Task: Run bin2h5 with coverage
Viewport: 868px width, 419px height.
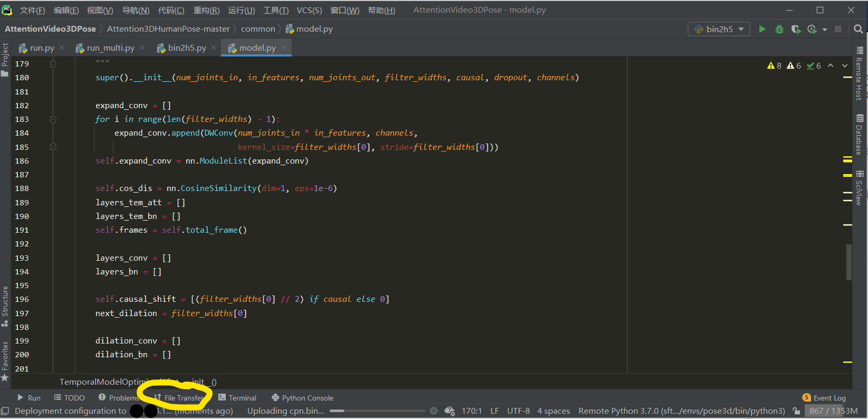Action: pos(796,29)
